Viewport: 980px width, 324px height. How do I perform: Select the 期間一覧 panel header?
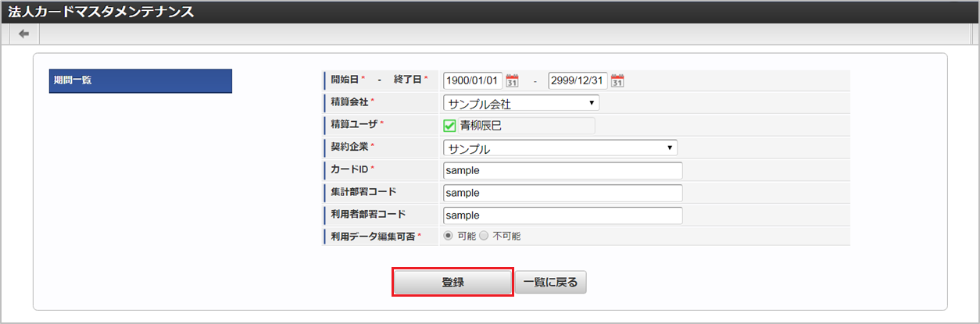141,81
